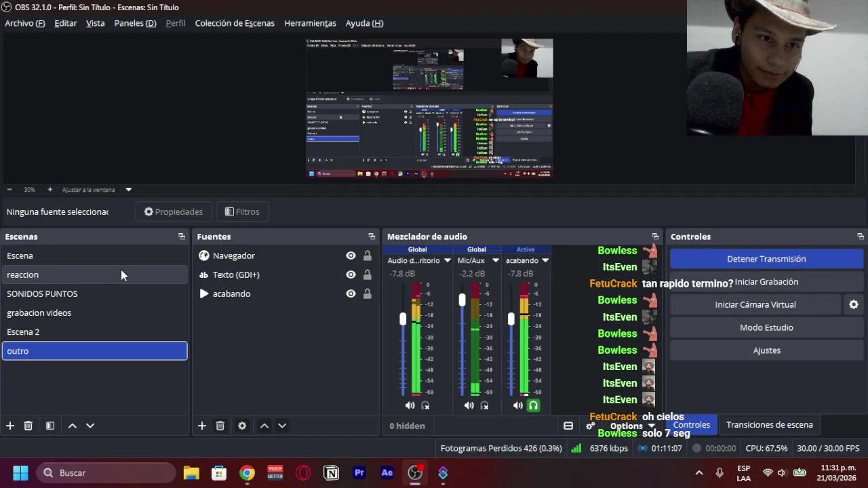Expand the mixer Options dropdown

pos(632,426)
